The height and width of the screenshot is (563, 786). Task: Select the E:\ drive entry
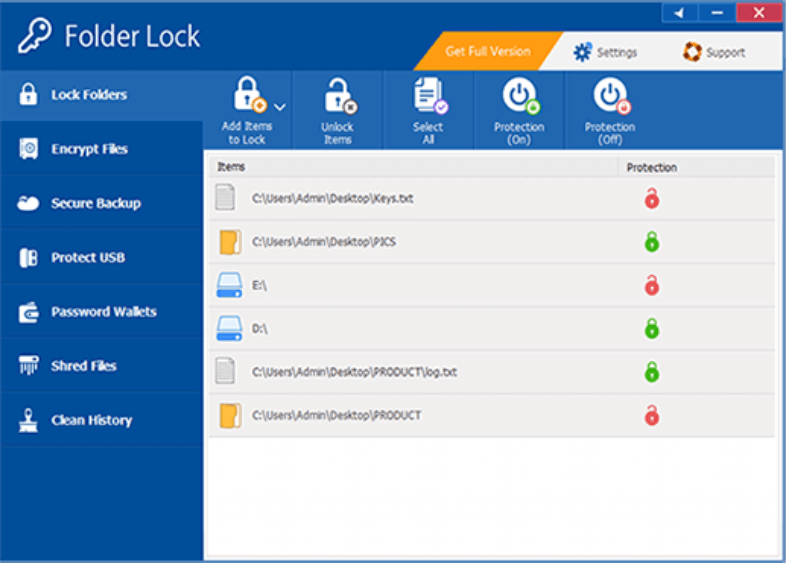[x=492, y=285]
